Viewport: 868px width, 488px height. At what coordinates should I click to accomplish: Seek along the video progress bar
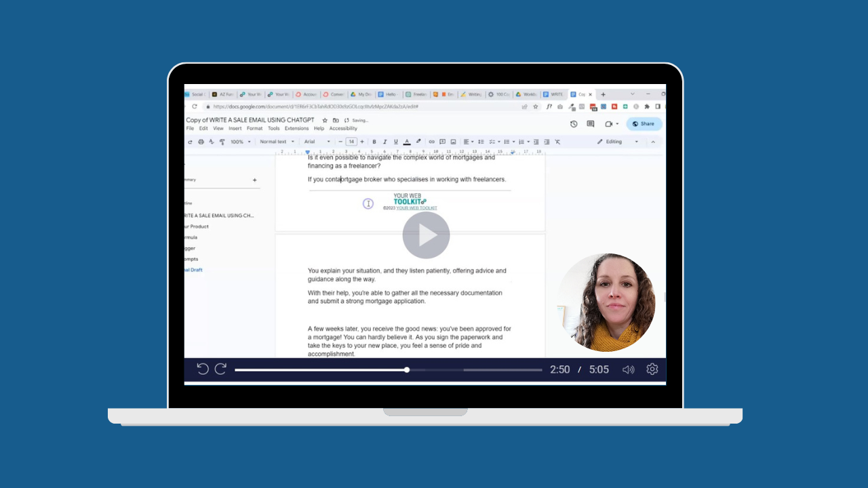click(x=389, y=370)
